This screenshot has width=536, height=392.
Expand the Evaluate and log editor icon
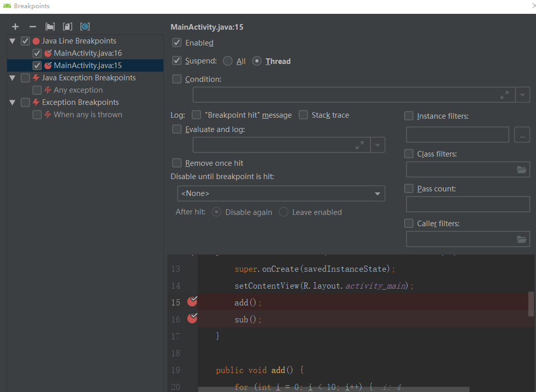(359, 145)
